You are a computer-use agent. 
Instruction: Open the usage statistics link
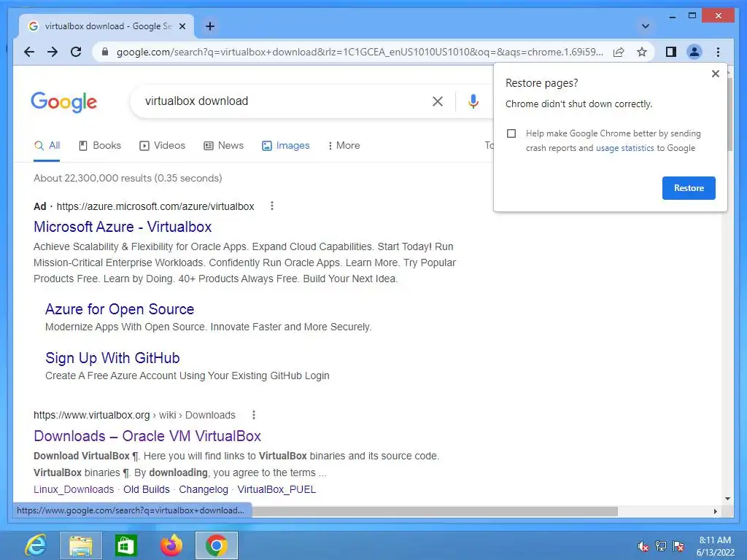(624, 148)
